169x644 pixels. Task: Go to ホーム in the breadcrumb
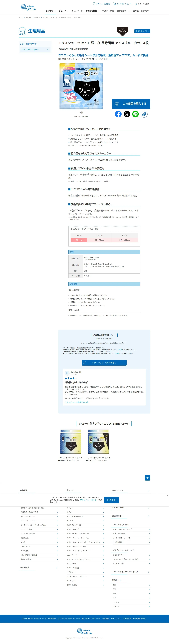pyautogui.click(x=21, y=18)
